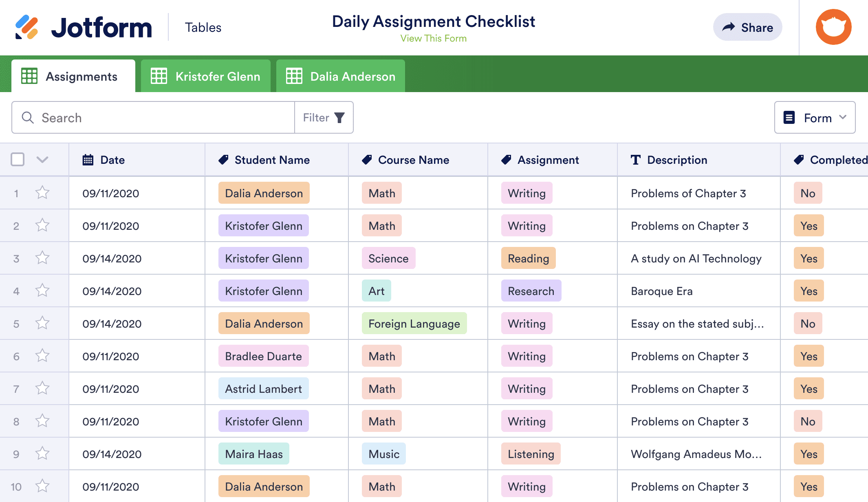Click the Date column calendar icon
The width and height of the screenshot is (868, 502).
point(88,160)
